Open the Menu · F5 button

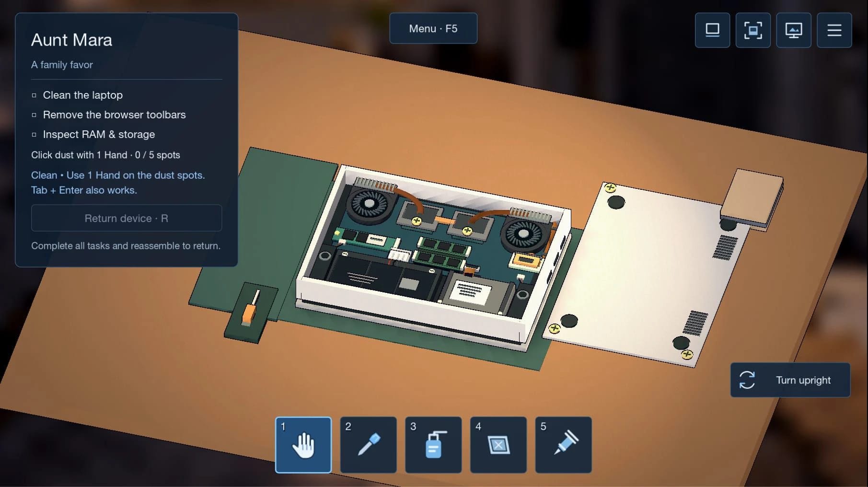(x=433, y=28)
